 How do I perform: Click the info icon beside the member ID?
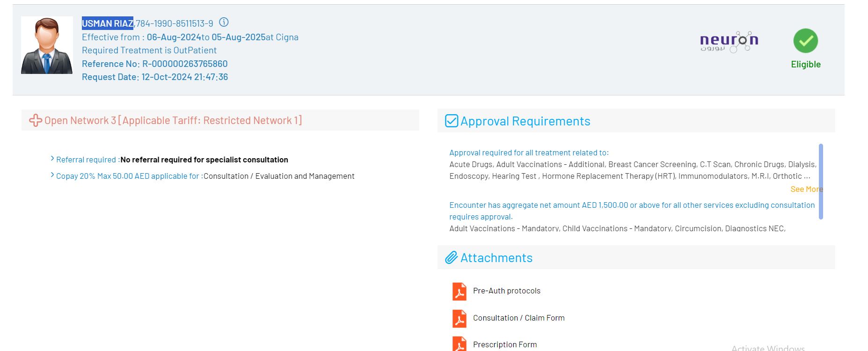(x=224, y=22)
